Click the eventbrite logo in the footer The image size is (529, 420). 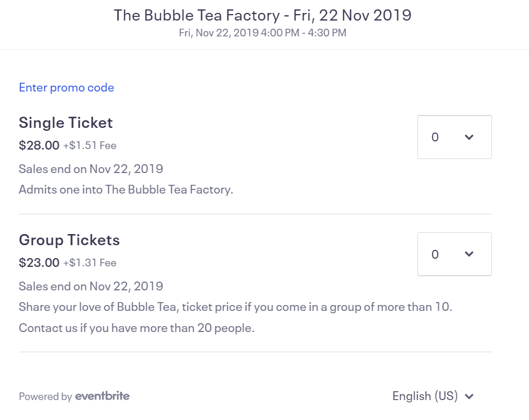pyautogui.click(x=102, y=396)
